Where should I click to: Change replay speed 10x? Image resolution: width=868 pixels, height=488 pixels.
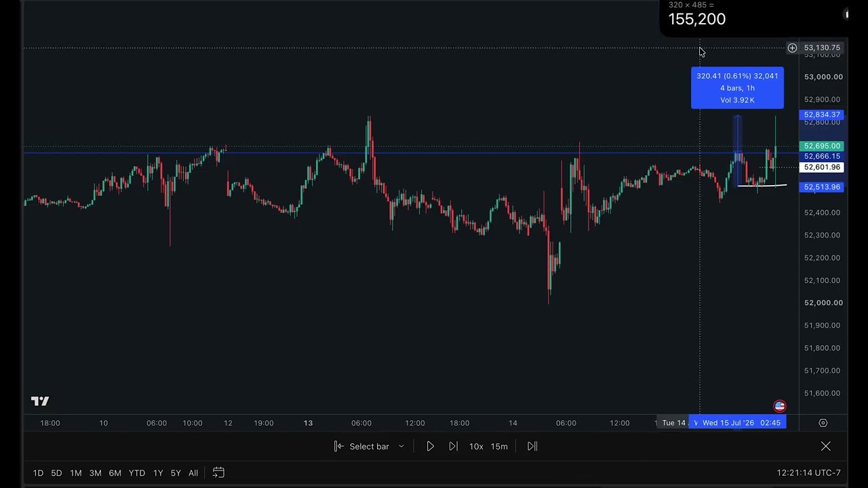(476, 446)
